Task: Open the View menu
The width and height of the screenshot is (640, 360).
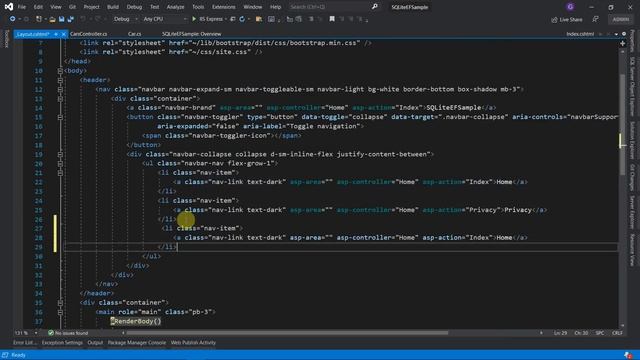Action: tap(56, 7)
